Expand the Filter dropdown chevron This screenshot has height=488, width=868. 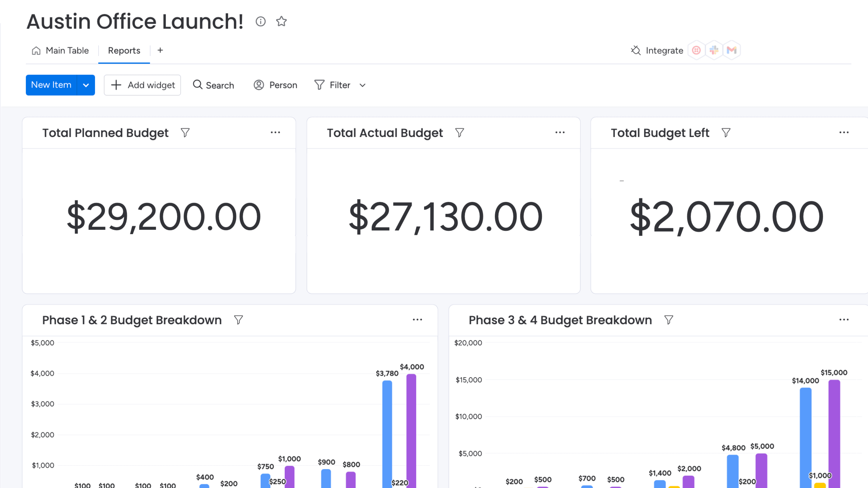(363, 85)
